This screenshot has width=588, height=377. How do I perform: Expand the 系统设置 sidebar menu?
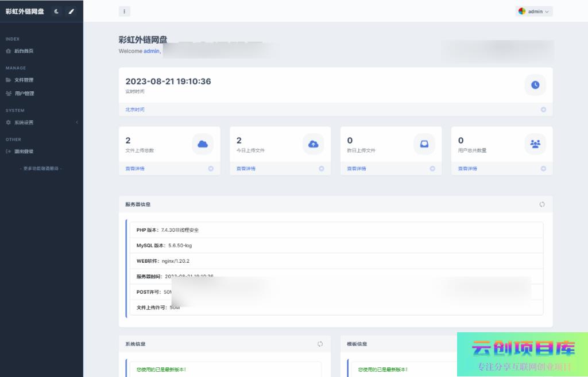click(x=24, y=122)
